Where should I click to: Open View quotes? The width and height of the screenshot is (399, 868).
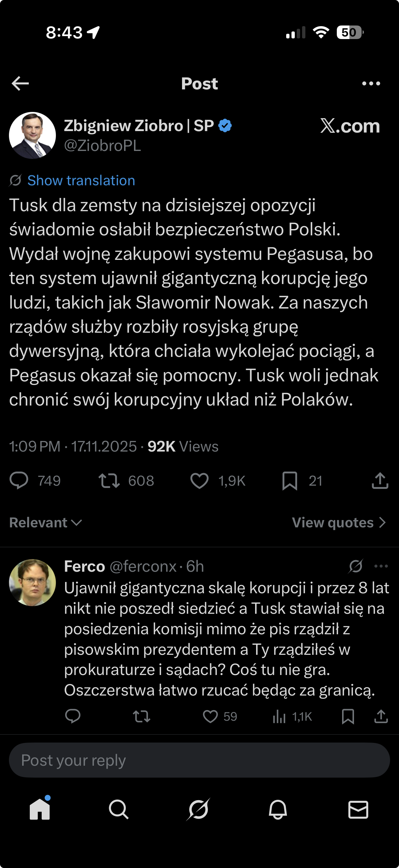pos(338,523)
